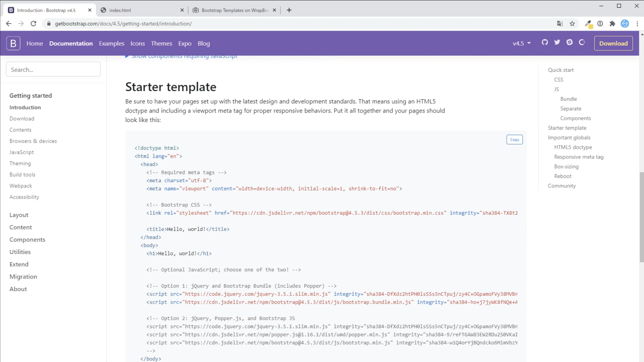Go to Home in the navbar
Screen dimensions: 644x362
tap(35, 43)
